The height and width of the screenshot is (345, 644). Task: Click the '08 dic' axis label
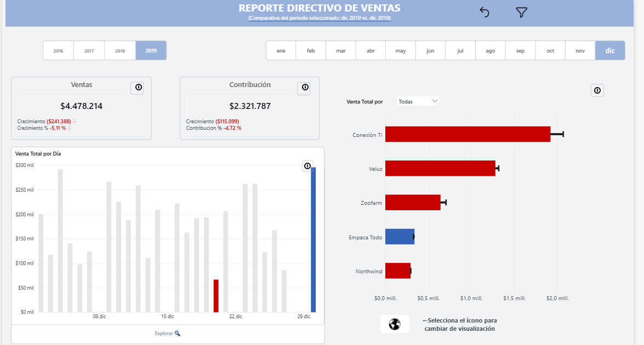pyautogui.click(x=99, y=317)
